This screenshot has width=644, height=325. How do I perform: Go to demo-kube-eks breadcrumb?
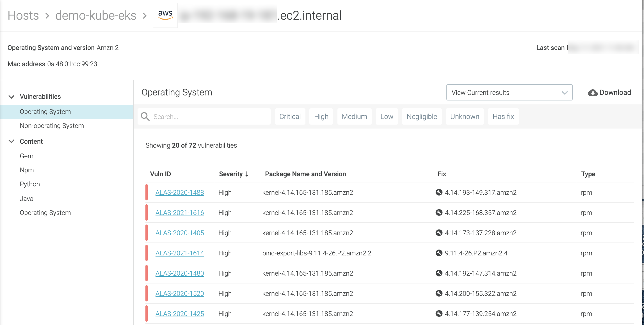[x=96, y=15]
